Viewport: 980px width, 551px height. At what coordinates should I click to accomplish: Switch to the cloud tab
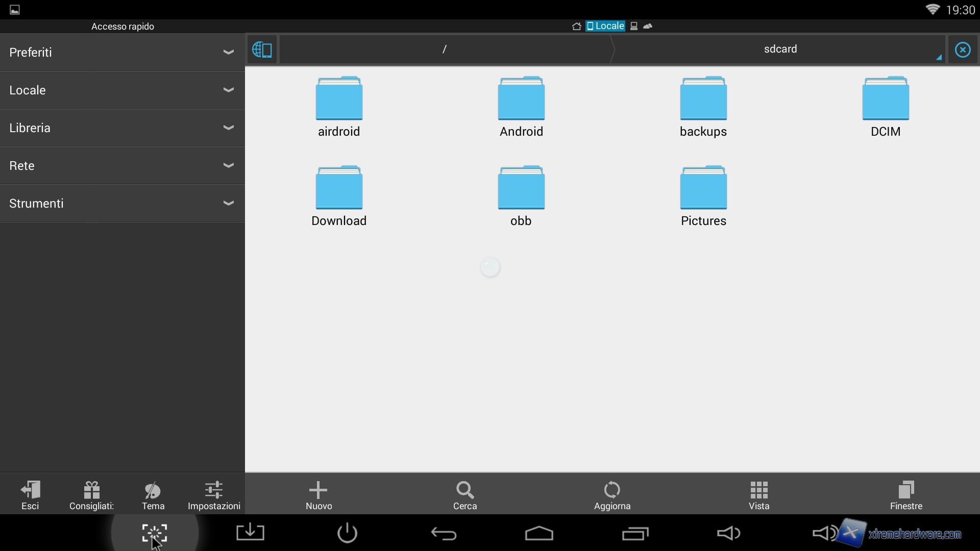point(648,26)
